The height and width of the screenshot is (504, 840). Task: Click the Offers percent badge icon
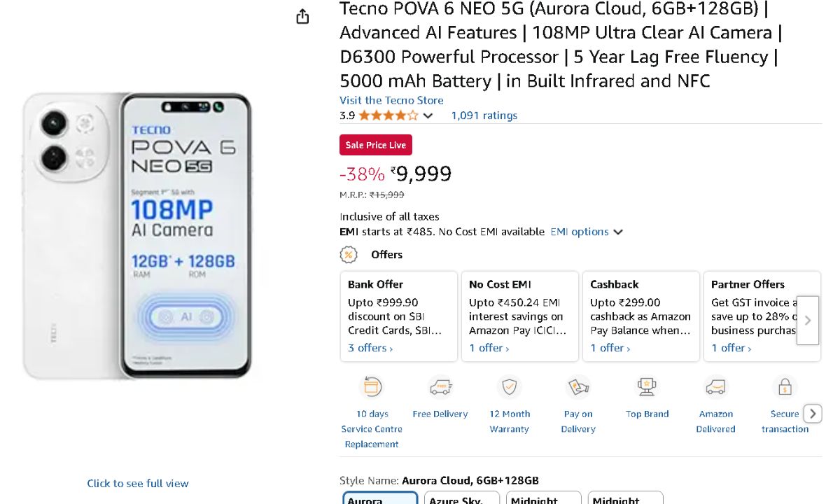[349, 255]
